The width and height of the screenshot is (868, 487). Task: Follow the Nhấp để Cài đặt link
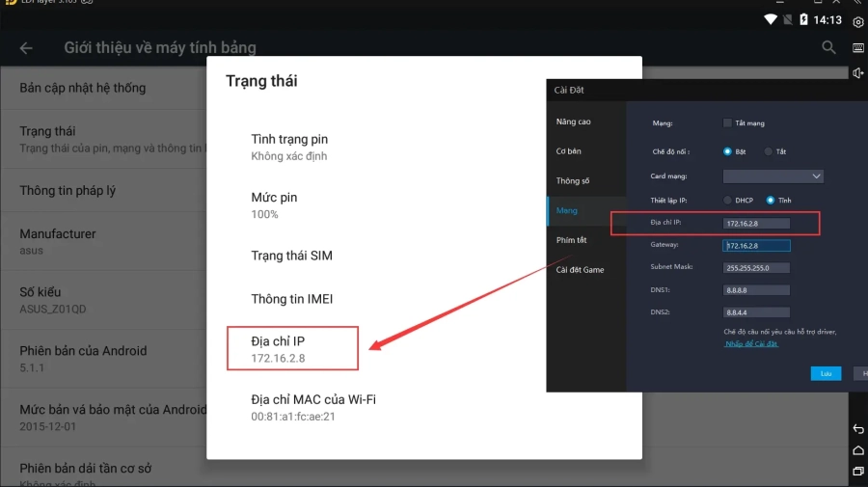[751, 343]
